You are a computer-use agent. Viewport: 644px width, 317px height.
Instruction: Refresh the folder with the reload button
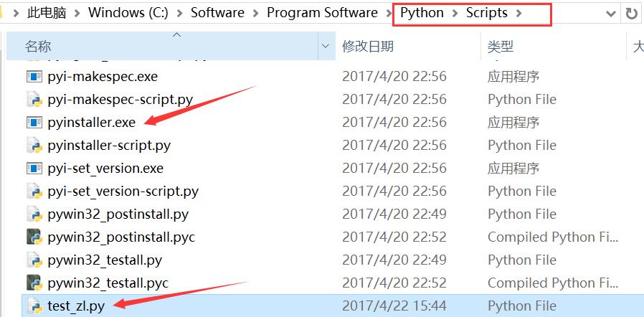click(x=631, y=14)
